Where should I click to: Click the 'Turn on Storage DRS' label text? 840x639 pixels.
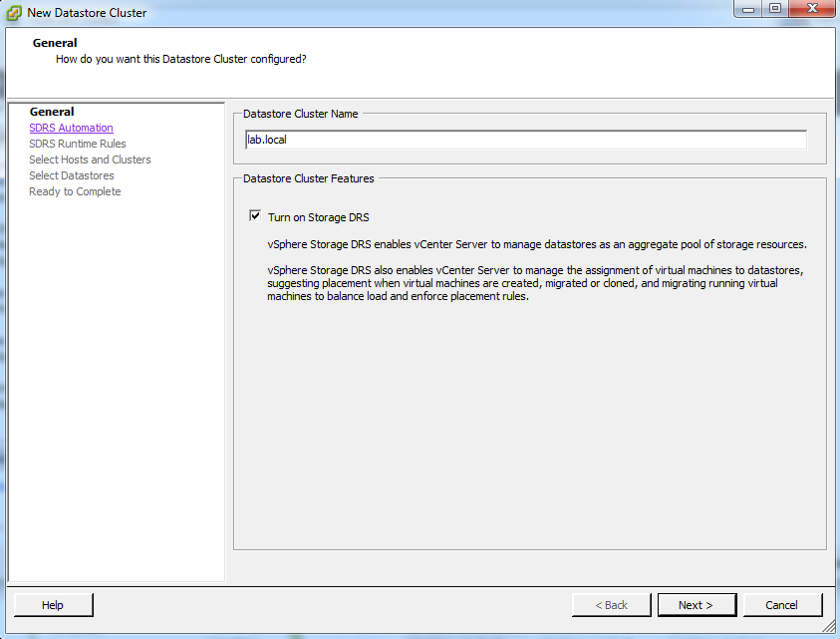(x=319, y=217)
